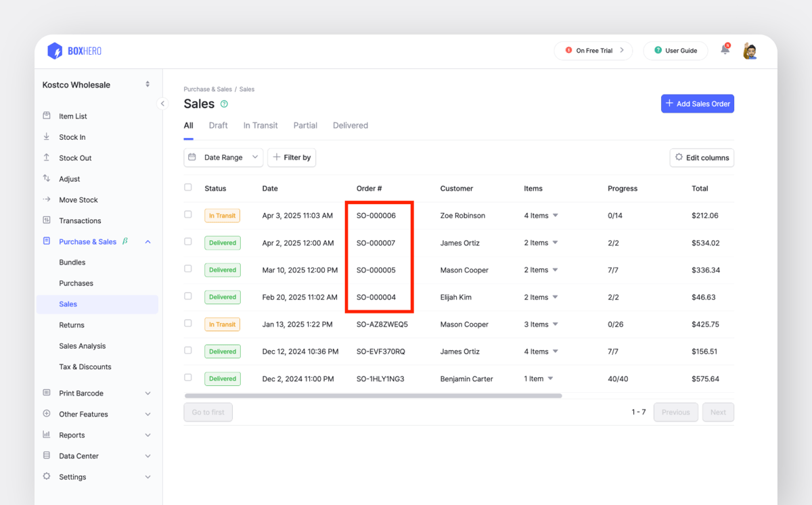Click the notification bell icon
The width and height of the screenshot is (812, 505).
[724, 50]
